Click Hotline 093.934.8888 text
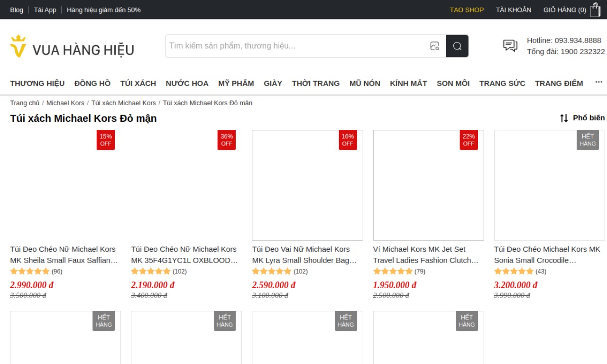 [x=564, y=40]
